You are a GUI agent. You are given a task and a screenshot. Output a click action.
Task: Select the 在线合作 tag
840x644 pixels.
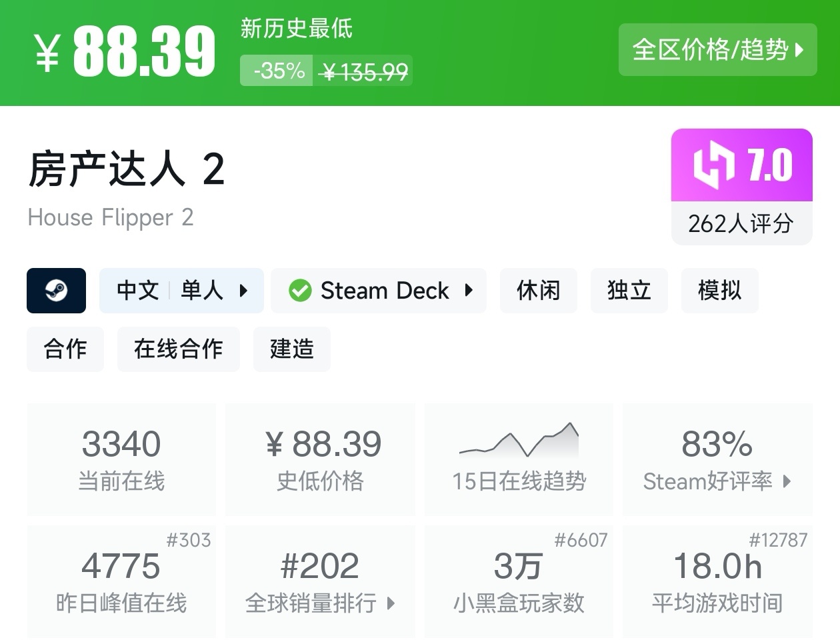(178, 349)
